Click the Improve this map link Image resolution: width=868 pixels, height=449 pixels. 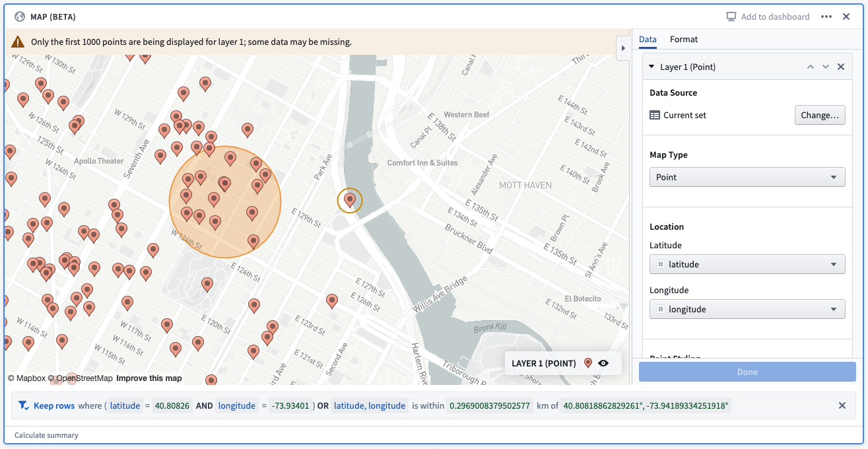click(149, 378)
